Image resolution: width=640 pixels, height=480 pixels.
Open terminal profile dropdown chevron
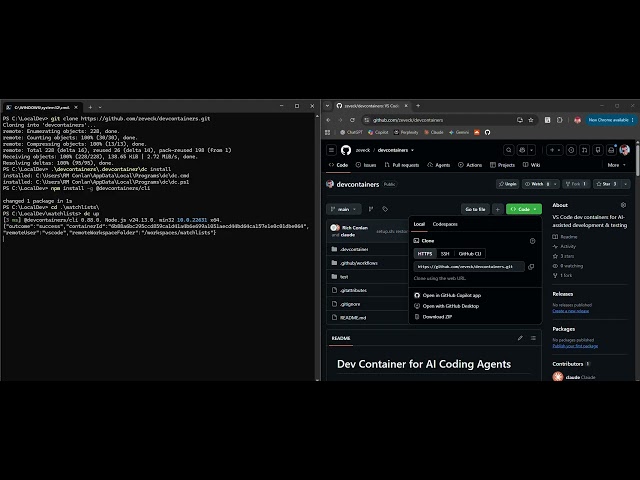[100, 107]
